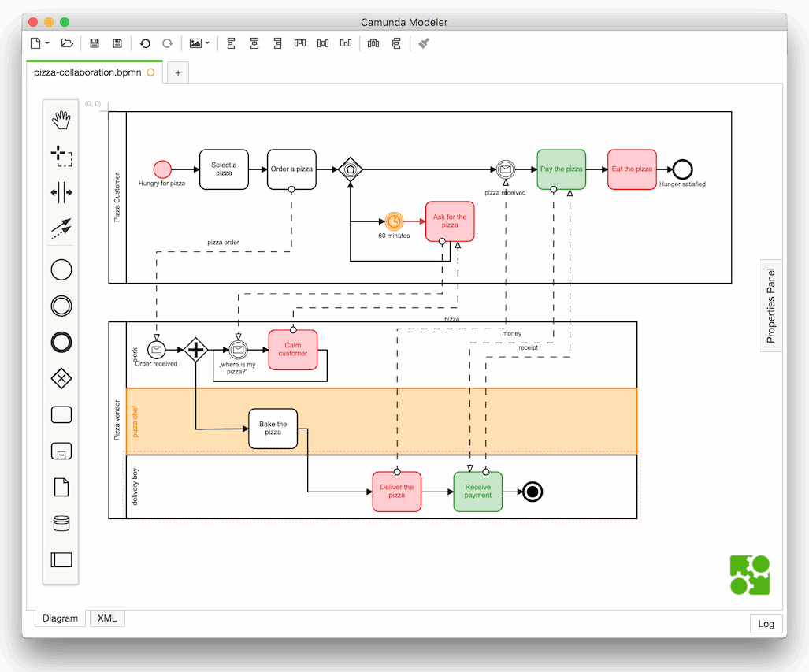Open the New file dropdown arrow
The width and height of the screenshot is (809, 672).
point(48,43)
